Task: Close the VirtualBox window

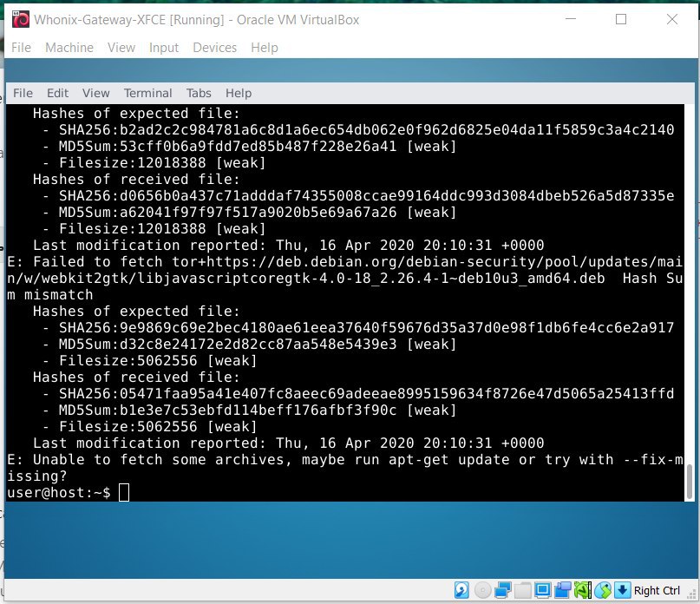Action: (x=672, y=19)
